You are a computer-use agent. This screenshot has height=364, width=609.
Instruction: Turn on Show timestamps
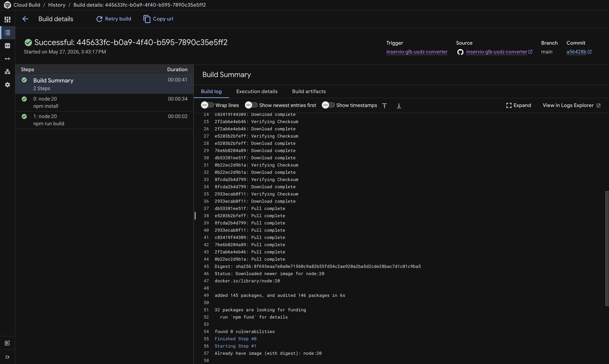tap(328, 105)
